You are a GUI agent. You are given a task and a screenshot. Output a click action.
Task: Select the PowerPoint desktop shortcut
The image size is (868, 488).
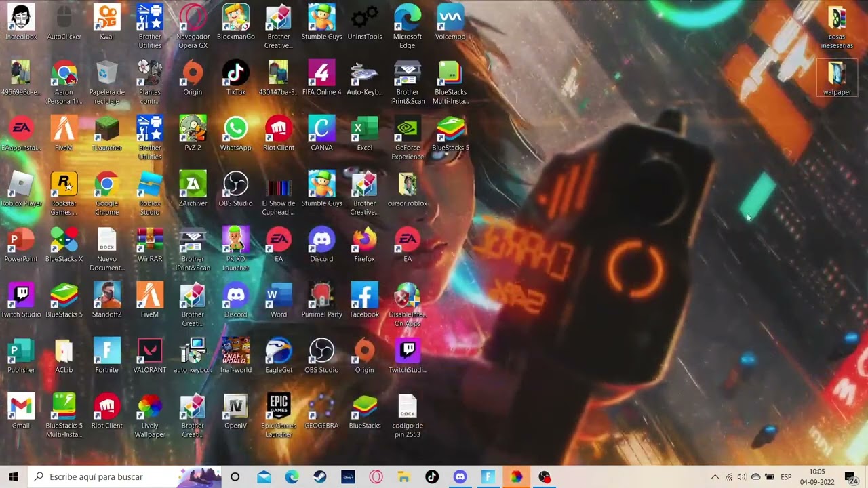(x=21, y=245)
